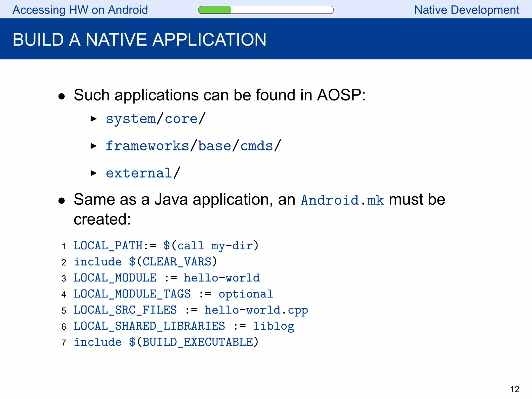Click code line 'LOCAL_SRC_FILES := hello-world.cpp'
Image resolution: width=532 pixels, height=399 pixels.
click(191, 310)
